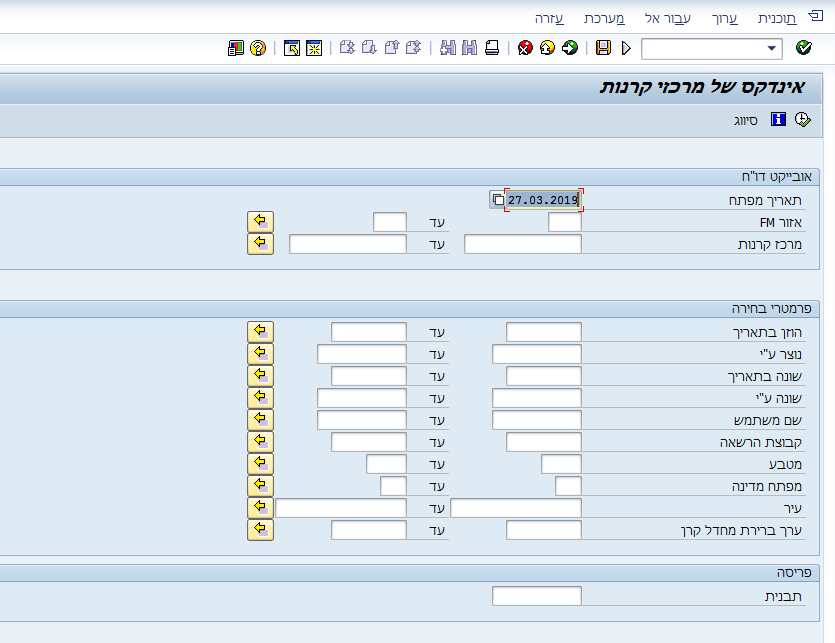The image size is (835, 643).
Task: Click the אזור FM from field
Action: pos(565,222)
